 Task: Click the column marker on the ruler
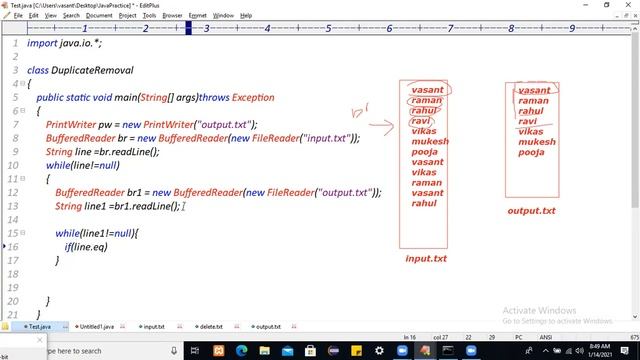click(x=189, y=28)
